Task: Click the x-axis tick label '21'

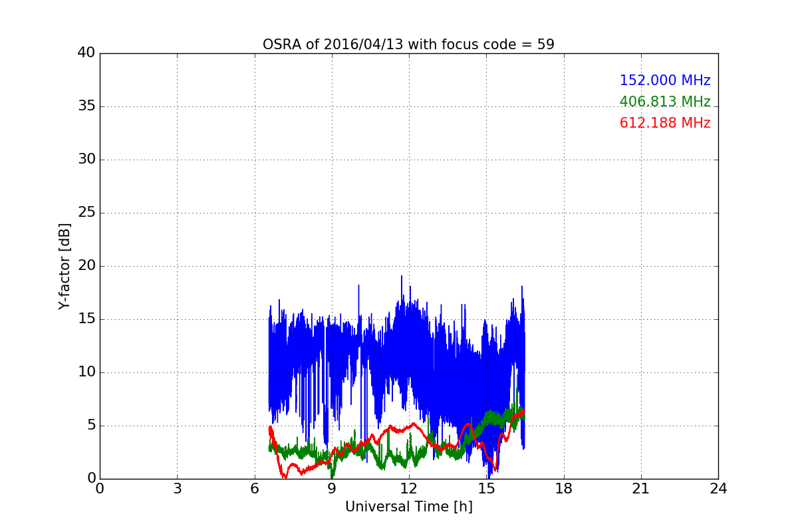Action: tap(641, 489)
